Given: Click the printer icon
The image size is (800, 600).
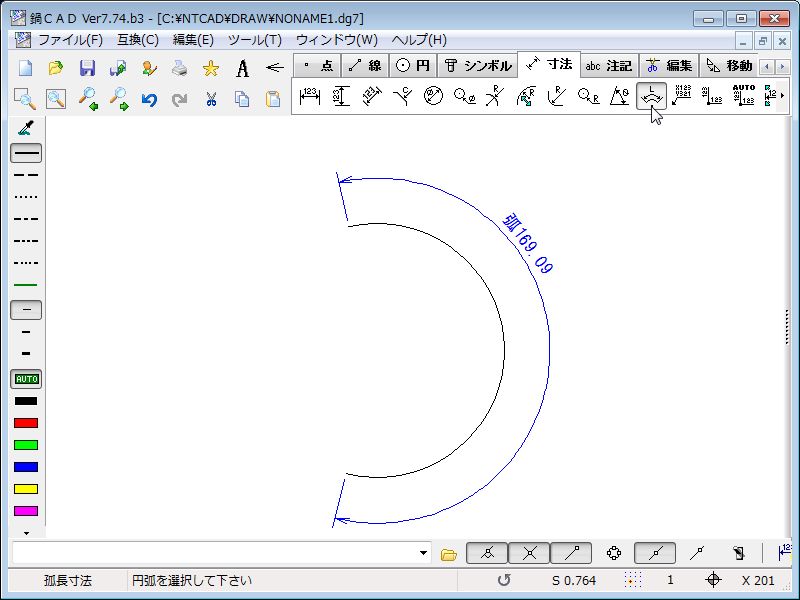Looking at the screenshot, I should click(180, 67).
